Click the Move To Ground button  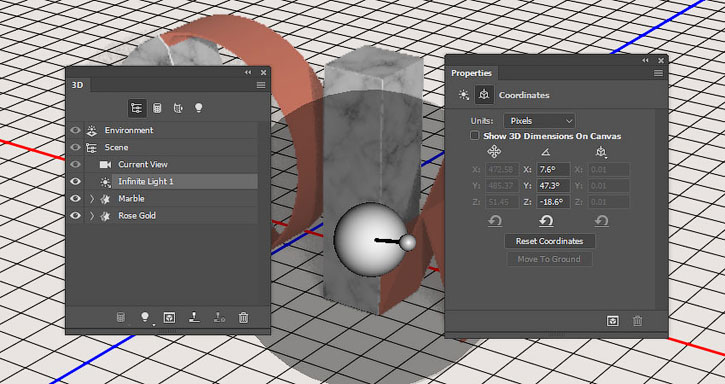tap(549, 259)
